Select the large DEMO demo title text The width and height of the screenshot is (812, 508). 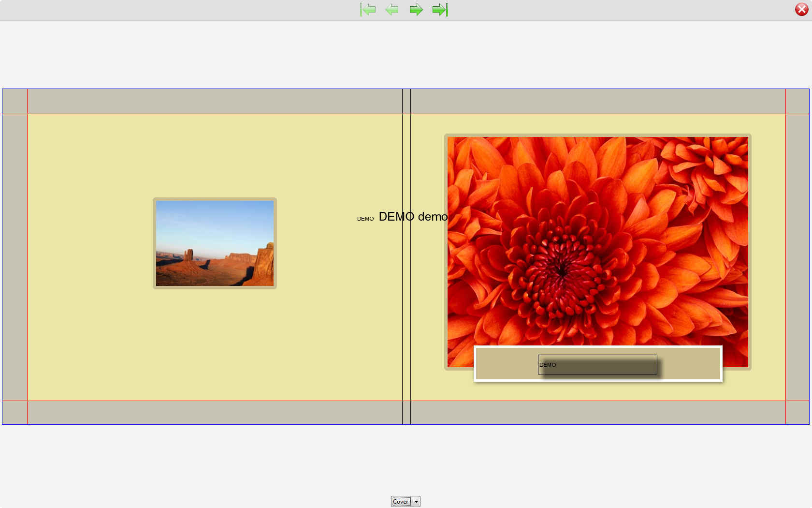413,217
